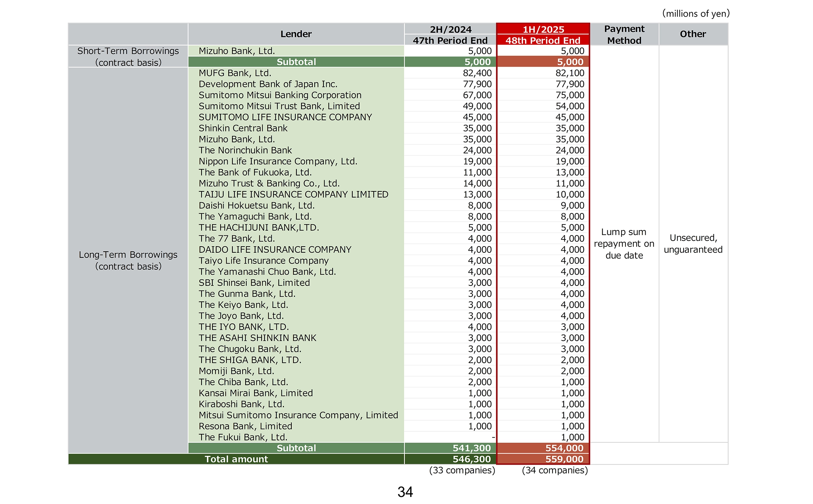Select the Total amount dark green bar
This screenshot has width=813, height=504.
[x=236, y=459]
